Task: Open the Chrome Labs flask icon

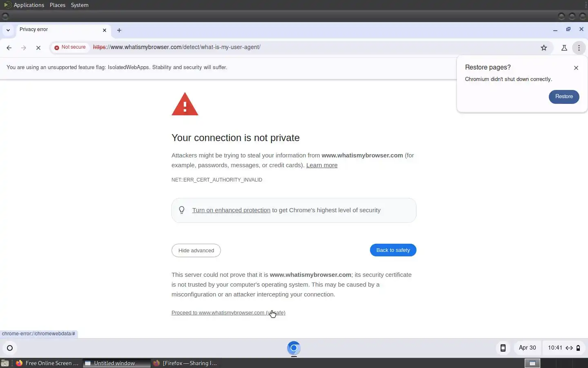Action: tap(564, 48)
